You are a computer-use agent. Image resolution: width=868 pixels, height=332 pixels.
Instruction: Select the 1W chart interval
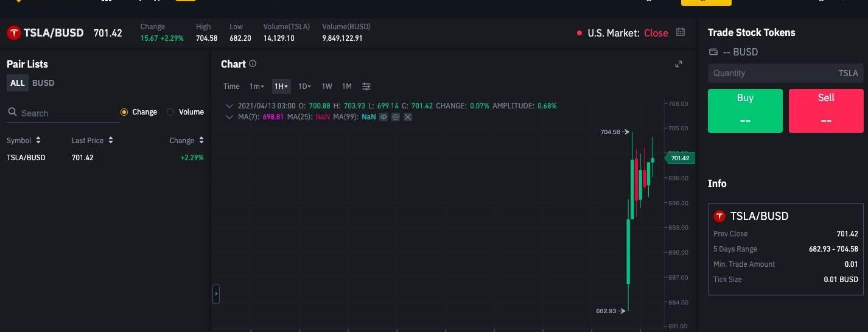[x=327, y=87]
